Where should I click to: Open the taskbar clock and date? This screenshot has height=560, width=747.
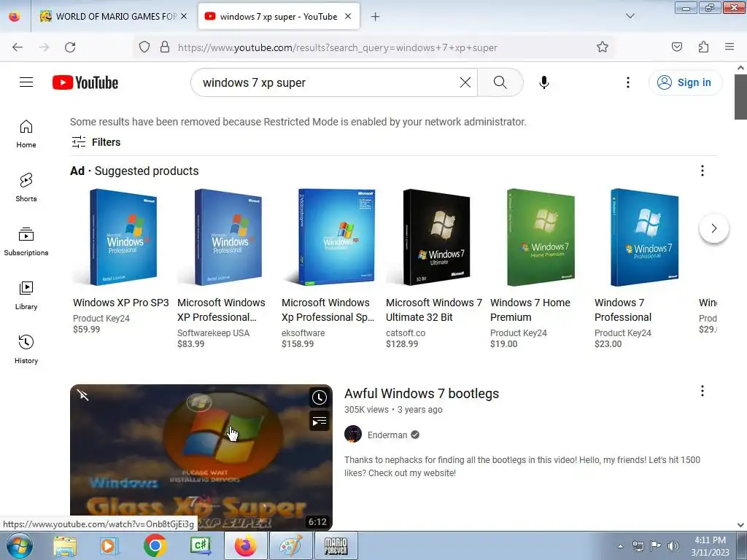point(710,546)
